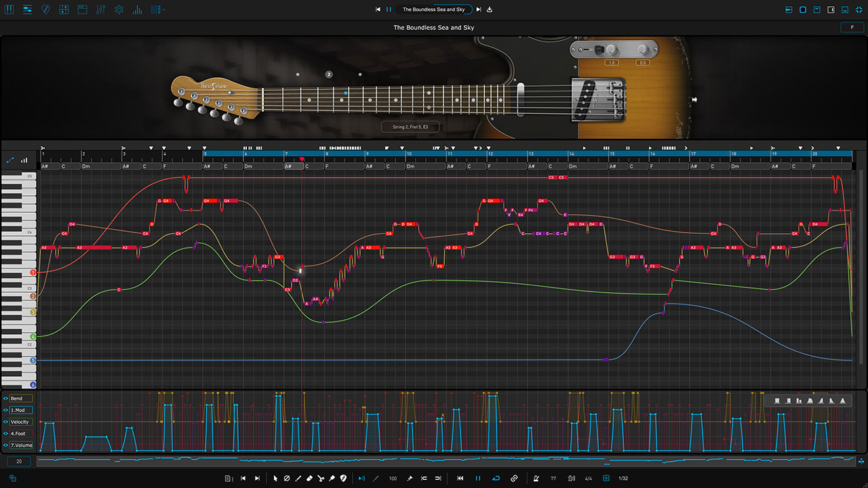The image size is (868, 488).
Task: Expand the columns layout dropdown
Action: tap(157, 9)
